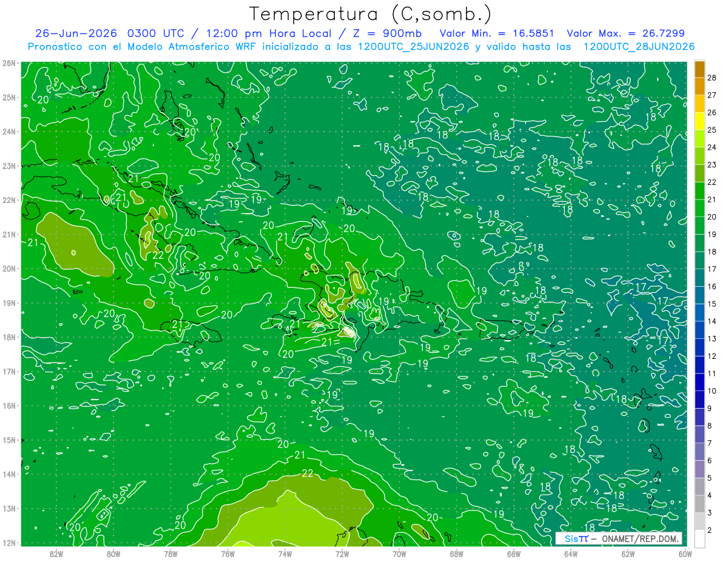Click the "16N" latitude axis label
The image size is (728, 562).
click(8, 406)
